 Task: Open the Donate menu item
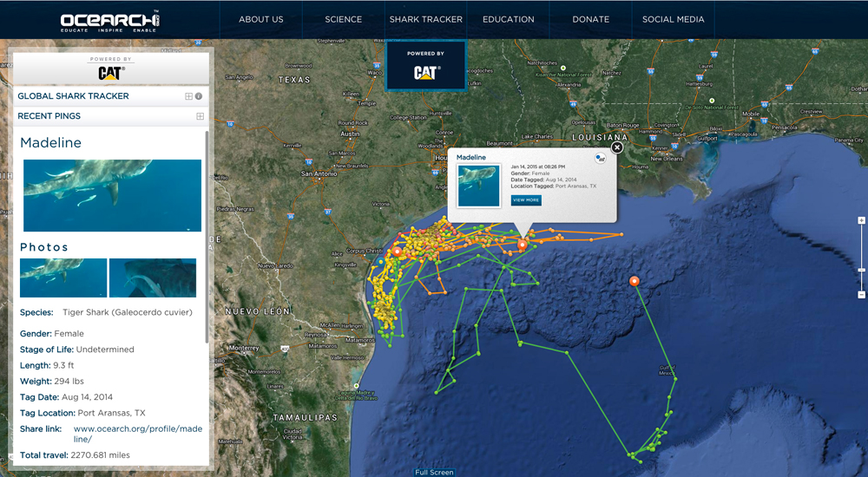pyautogui.click(x=590, y=19)
